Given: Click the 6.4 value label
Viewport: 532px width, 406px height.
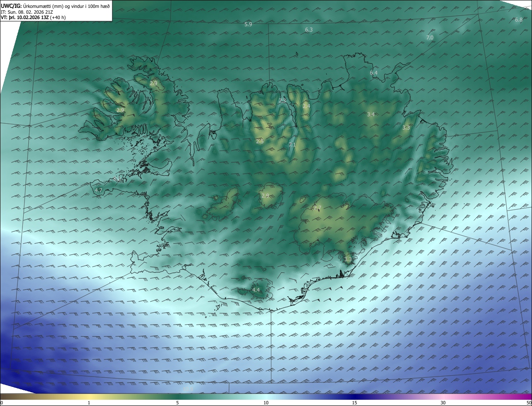Looking at the screenshot, I should 374,73.
